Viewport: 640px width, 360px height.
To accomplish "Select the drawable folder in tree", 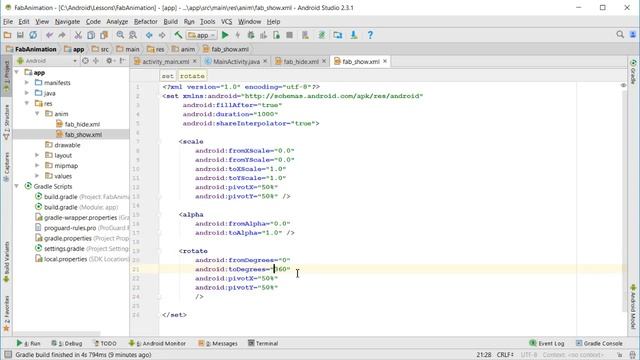I will (x=63, y=145).
